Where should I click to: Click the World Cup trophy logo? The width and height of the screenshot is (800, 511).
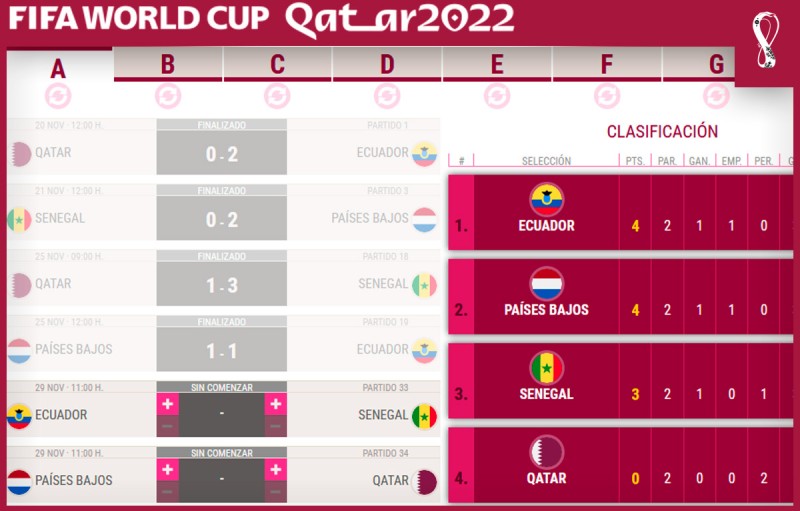pos(765,41)
